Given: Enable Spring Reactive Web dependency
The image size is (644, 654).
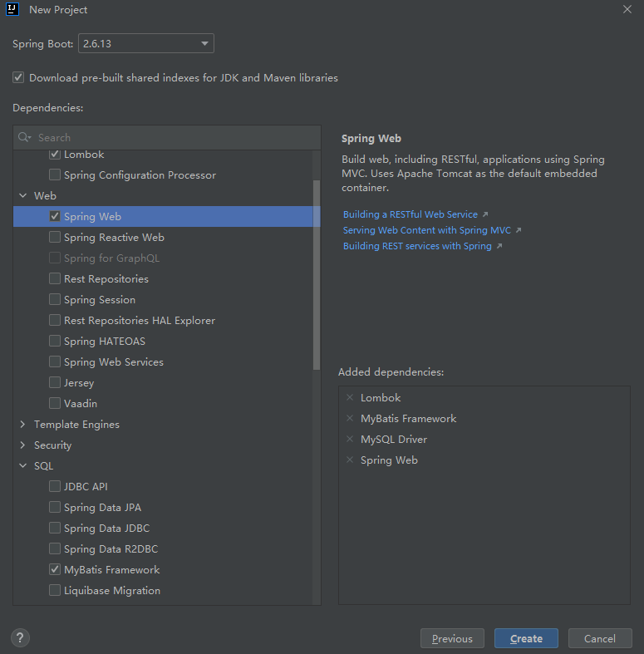Looking at the screenshot, I should tap(55, 237).
